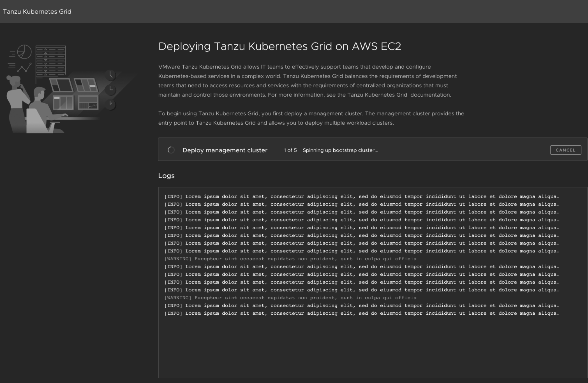The image size is (588, 383).
Task: Click the '1 of 5' step counter
Action: [x=290, y=150]
